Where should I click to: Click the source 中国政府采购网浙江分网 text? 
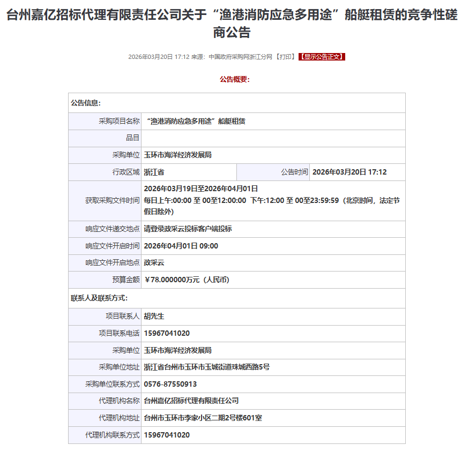coord(241,57)
